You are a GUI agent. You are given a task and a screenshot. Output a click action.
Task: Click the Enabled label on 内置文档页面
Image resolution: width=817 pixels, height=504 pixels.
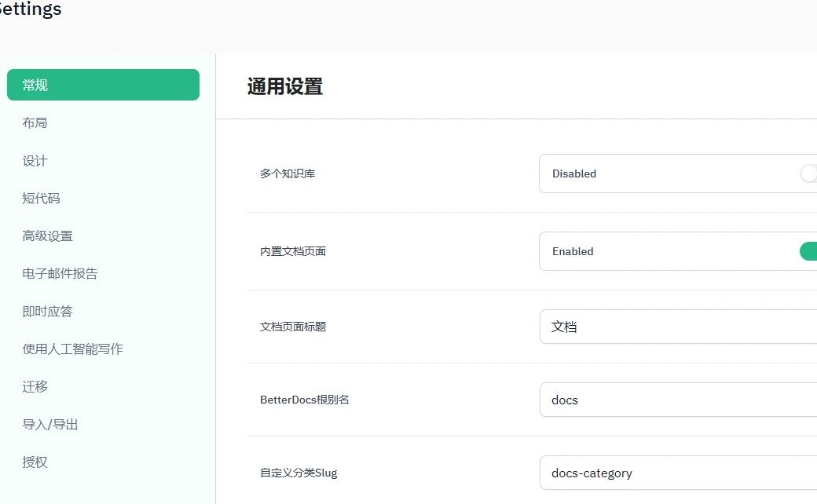tap(572, 251)
